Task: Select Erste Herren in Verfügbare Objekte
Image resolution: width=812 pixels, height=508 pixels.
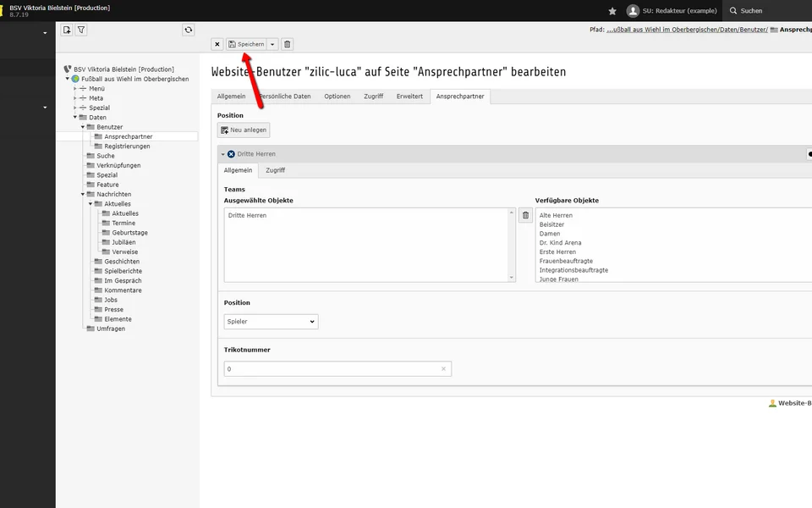Action: tap(557, 251)
